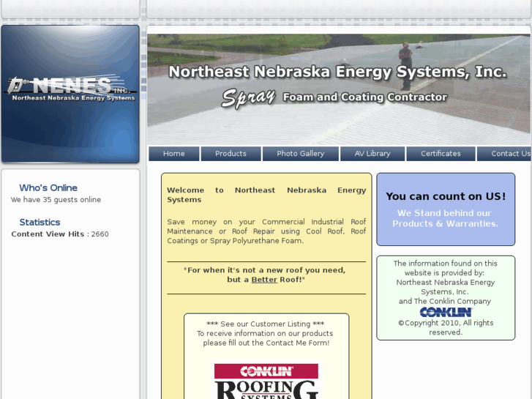Go to the Photo Gallery page

300,154
